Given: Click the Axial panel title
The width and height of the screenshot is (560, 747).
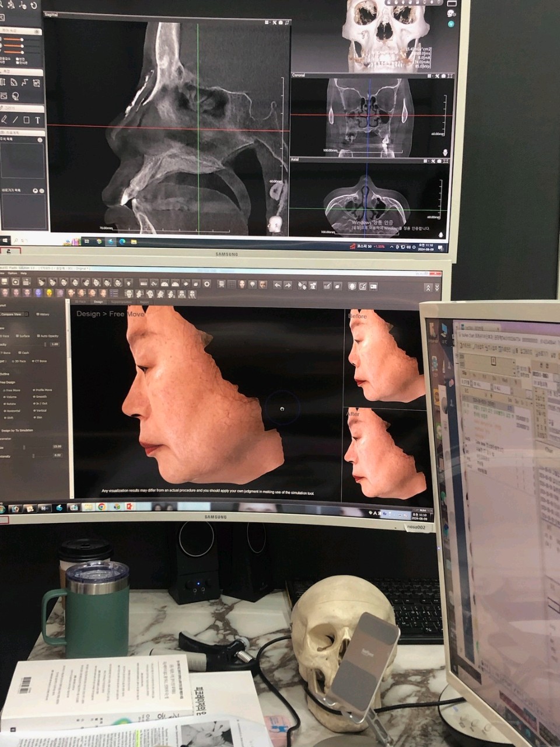Looking at the screenshot, I should 296,159.
